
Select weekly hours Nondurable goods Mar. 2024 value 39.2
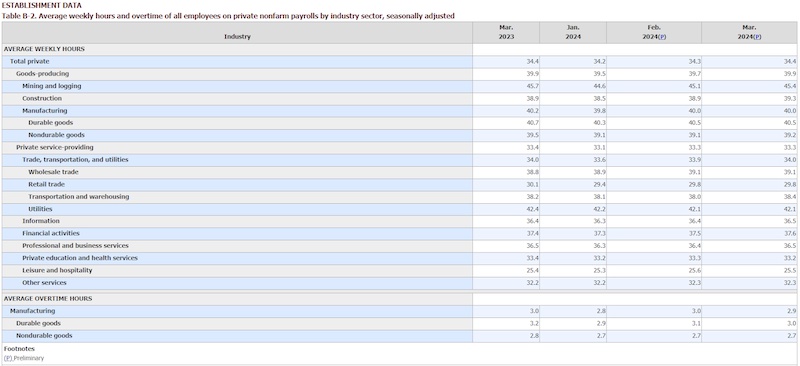[x=789, y=135]
